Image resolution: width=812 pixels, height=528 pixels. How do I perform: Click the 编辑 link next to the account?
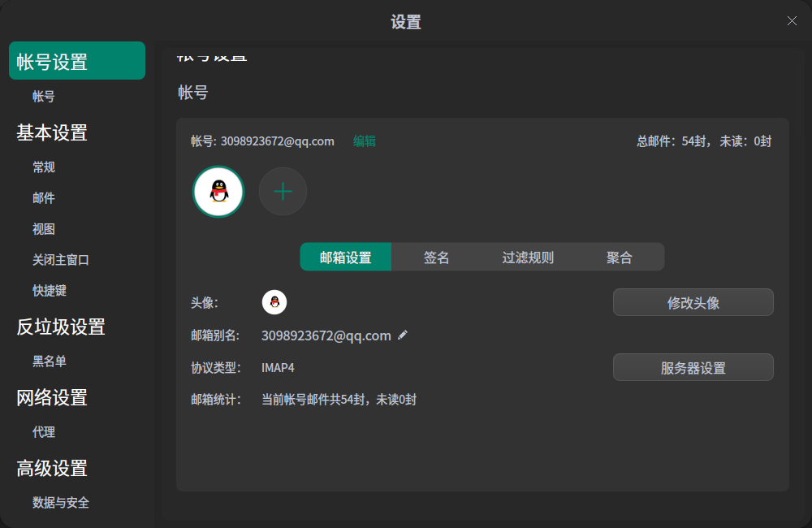point(364,141)
